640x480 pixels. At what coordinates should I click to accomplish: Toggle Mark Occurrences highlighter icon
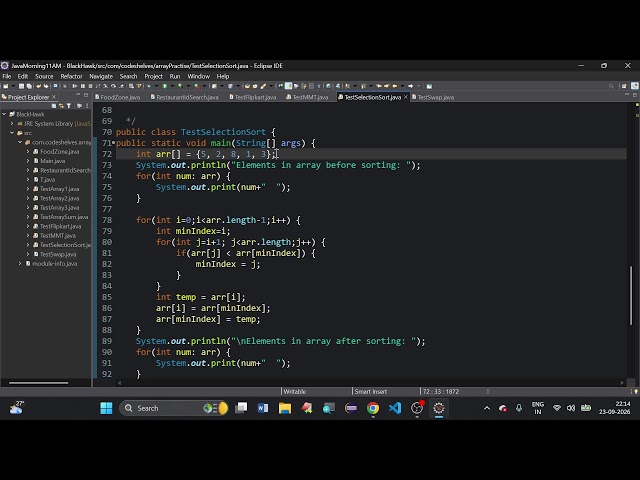[288, 86]
